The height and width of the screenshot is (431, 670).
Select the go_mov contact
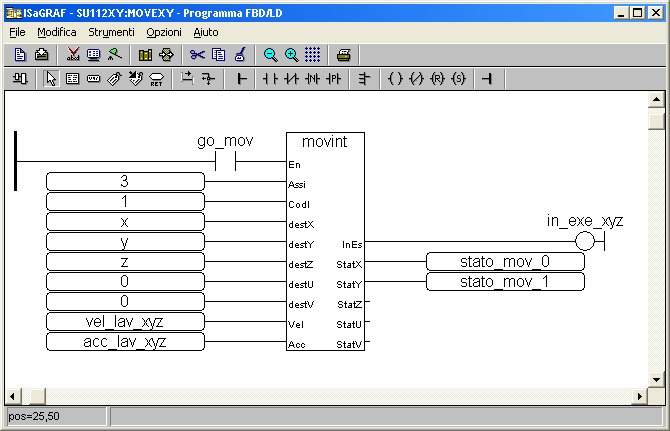(x=226, y=162)
